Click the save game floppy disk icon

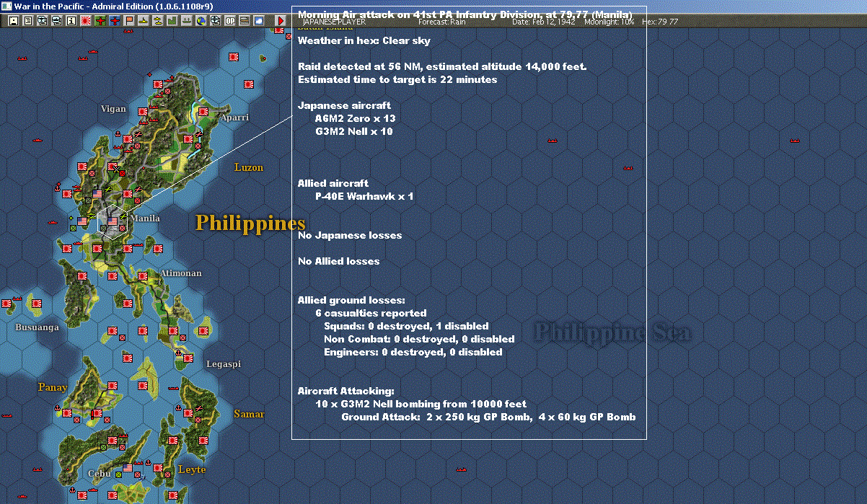pyautogui.click(x=14, y=21)
